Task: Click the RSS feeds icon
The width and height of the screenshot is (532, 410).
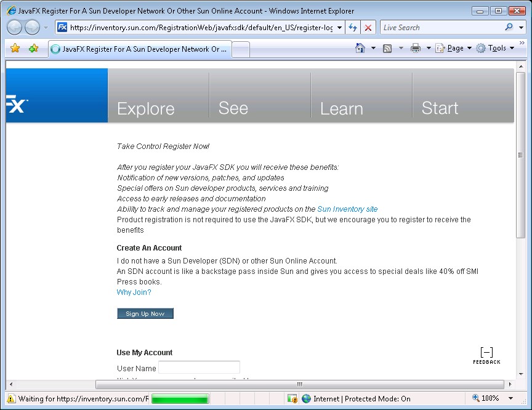Action: click(387, 49)
